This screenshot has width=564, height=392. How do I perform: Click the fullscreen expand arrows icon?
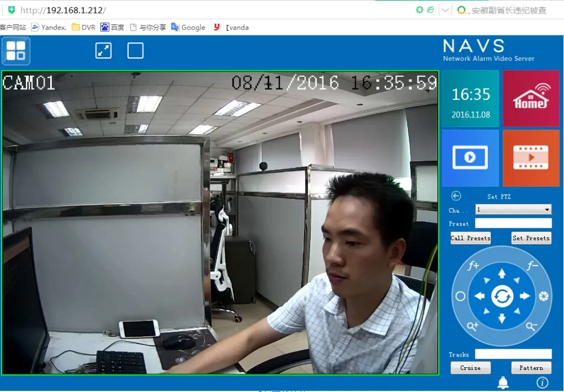pos(103,51)
